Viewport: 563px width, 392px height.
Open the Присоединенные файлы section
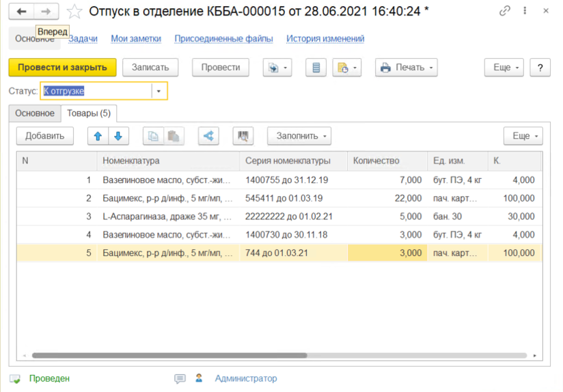point(223,39)
